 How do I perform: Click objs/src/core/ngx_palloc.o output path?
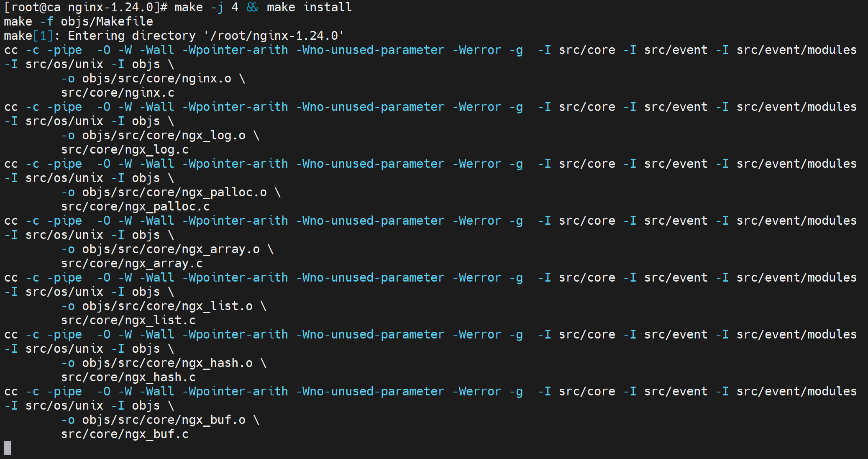tap(174, 192)
